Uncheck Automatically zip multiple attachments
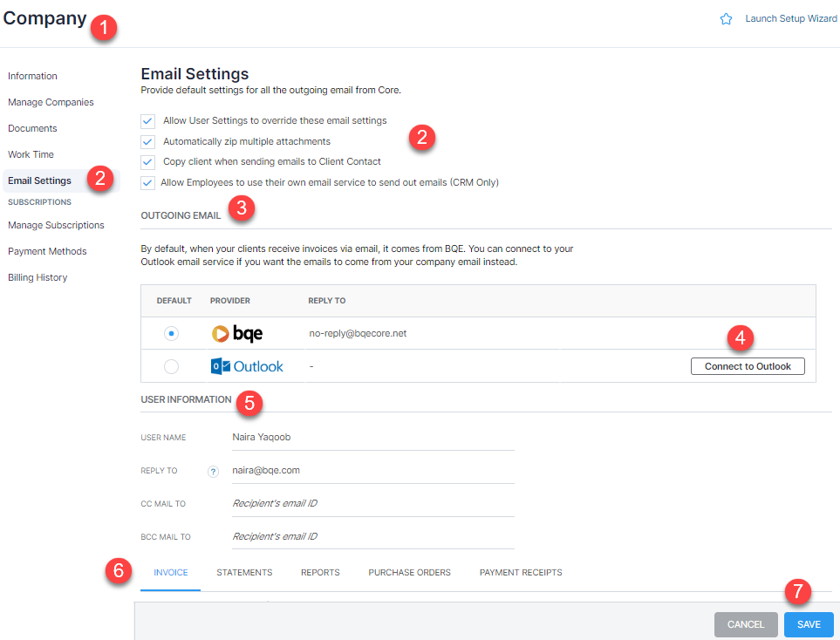840x640 pixels. click(148, 142)
